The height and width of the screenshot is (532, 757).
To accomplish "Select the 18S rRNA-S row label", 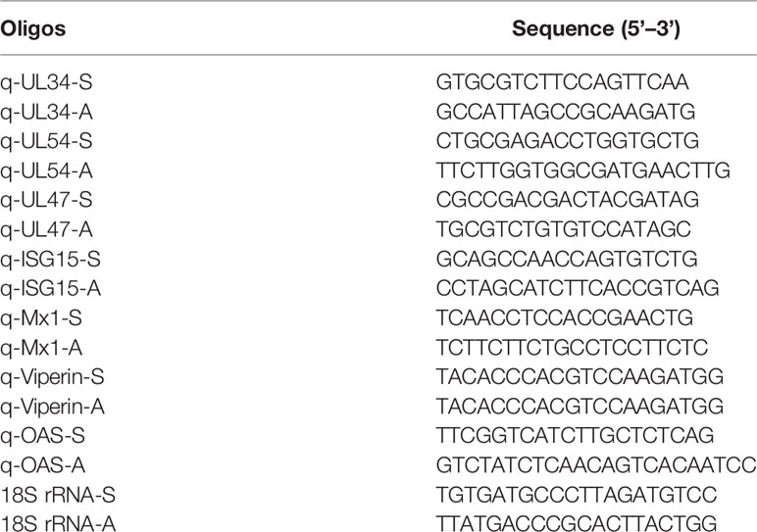I will [58, 496].
